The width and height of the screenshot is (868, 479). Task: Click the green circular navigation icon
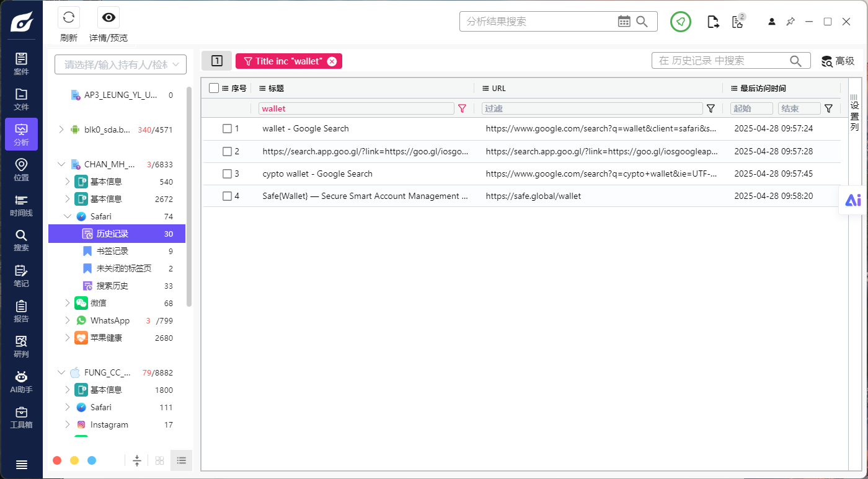(x=681, y=22)
